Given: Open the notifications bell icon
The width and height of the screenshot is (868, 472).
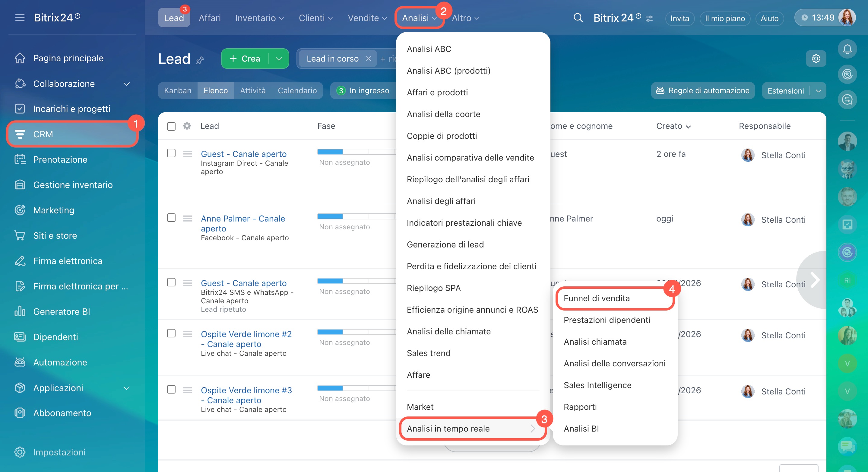Looking at the screenshot, I should pyautogui.click(x=847, y=49).
